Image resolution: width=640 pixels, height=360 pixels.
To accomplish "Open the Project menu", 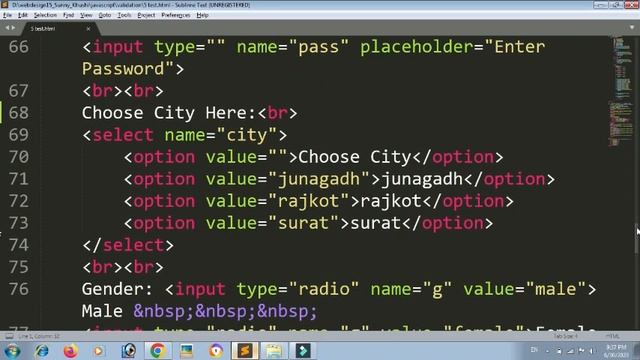I will point(146,15).
